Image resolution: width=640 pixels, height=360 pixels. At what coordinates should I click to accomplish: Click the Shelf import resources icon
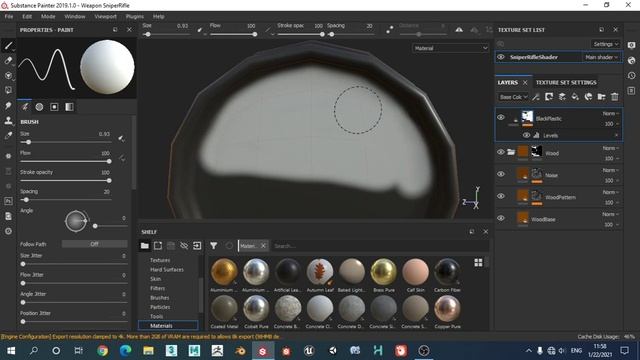coord(197,246)
